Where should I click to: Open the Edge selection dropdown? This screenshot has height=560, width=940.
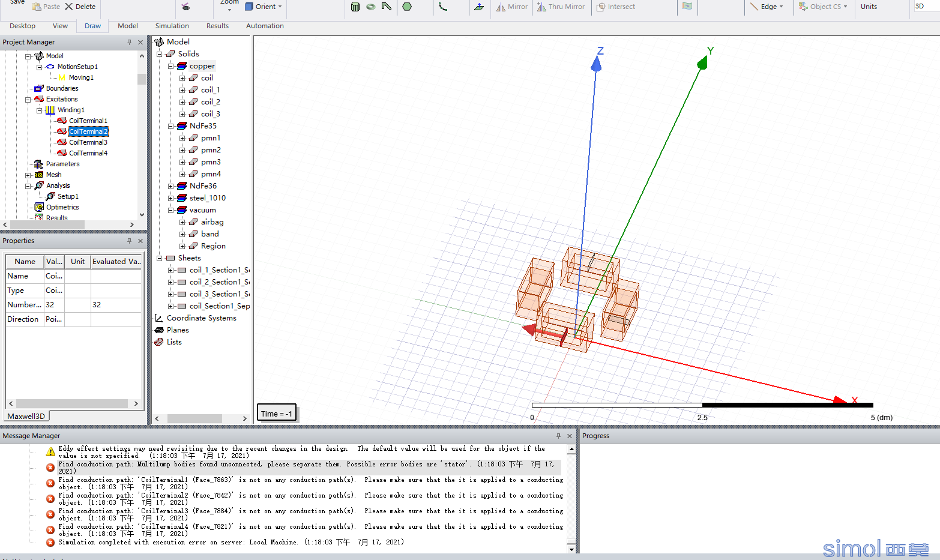[767, 7]
